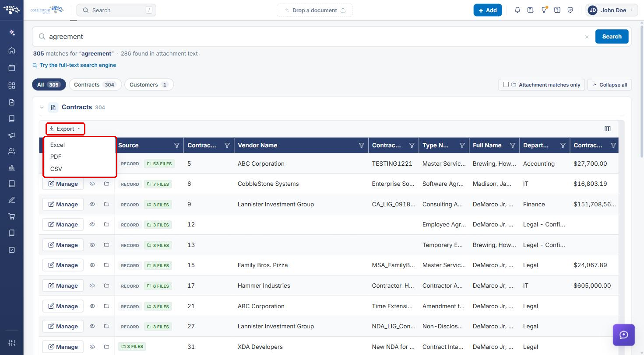The image size is (644, 355).
Task: Open filter on Vendor Name column
Action: 362,146
